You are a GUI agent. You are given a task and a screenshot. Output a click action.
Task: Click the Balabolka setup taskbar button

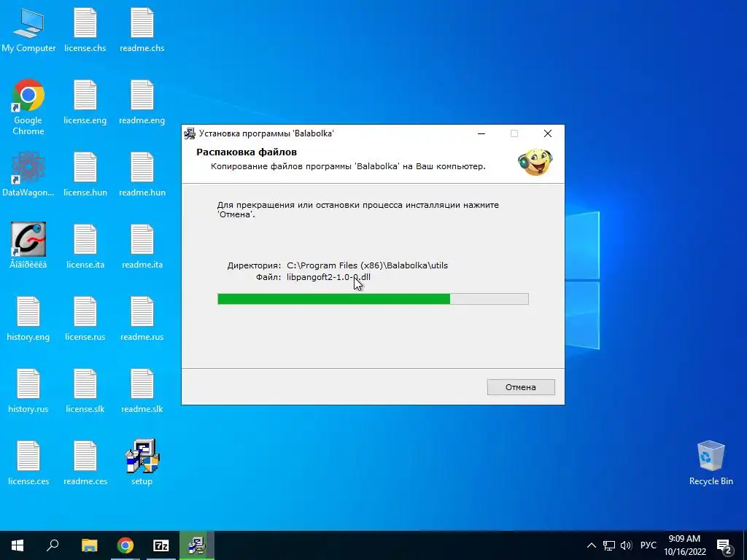click(197, 545)
